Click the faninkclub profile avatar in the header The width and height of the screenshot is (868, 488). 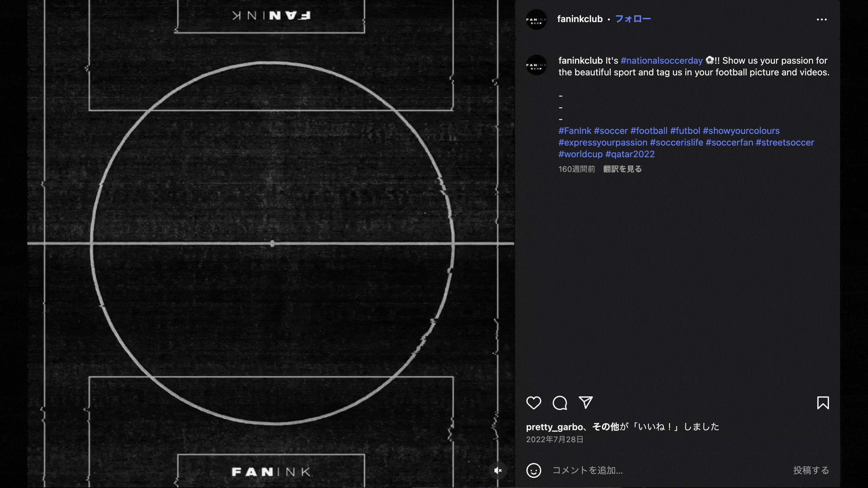[x=536, y=19]
